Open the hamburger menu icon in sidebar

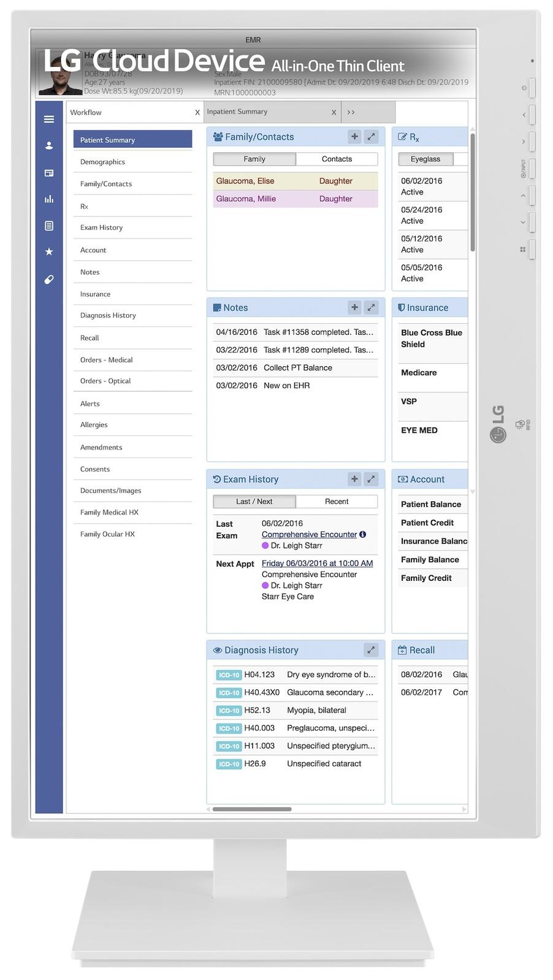coord(49,119)
